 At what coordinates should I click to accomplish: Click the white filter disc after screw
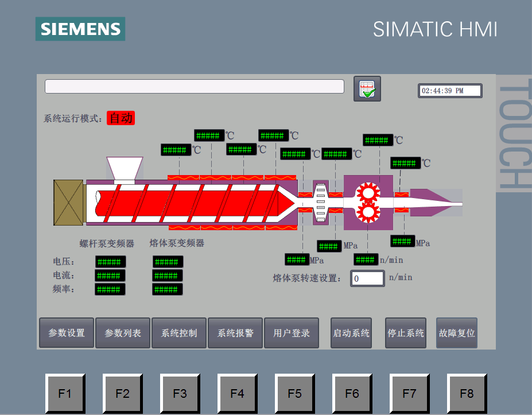coord(321,202)
